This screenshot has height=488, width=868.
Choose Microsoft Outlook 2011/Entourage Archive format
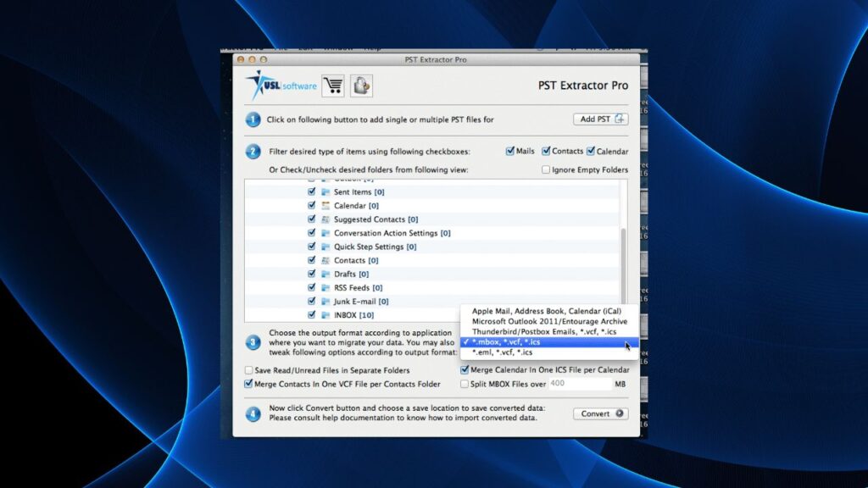pos(549,322)
